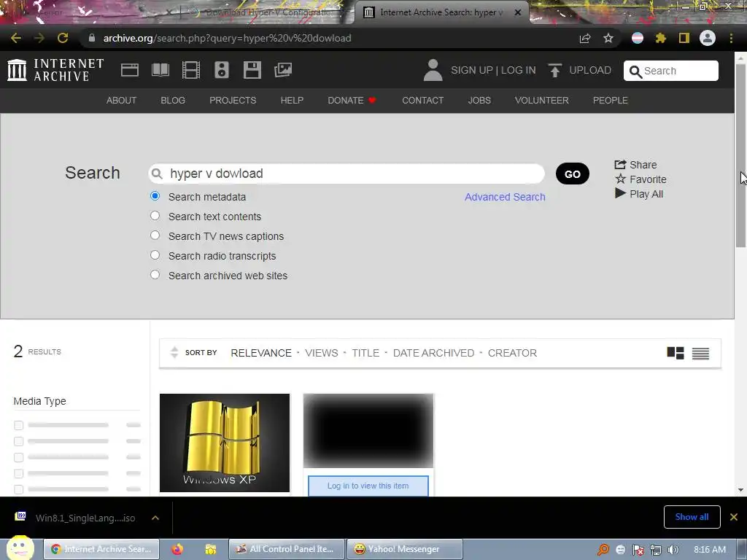Viewport: 747px width, 560px height.
Task: Open the Audio speaker icon
Action: click(222, 70)
